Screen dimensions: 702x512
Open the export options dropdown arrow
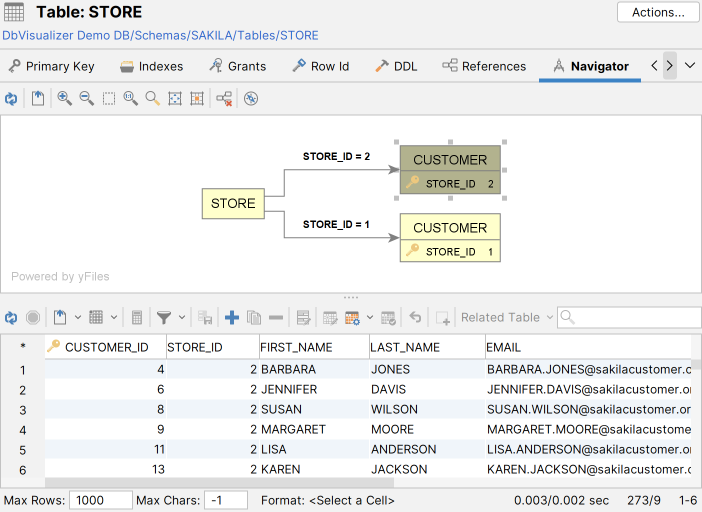pos(78,317)
